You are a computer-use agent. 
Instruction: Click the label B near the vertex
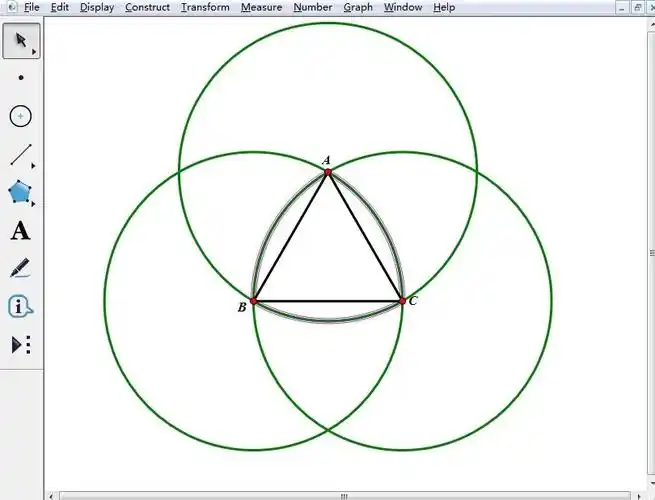(242, 308)
